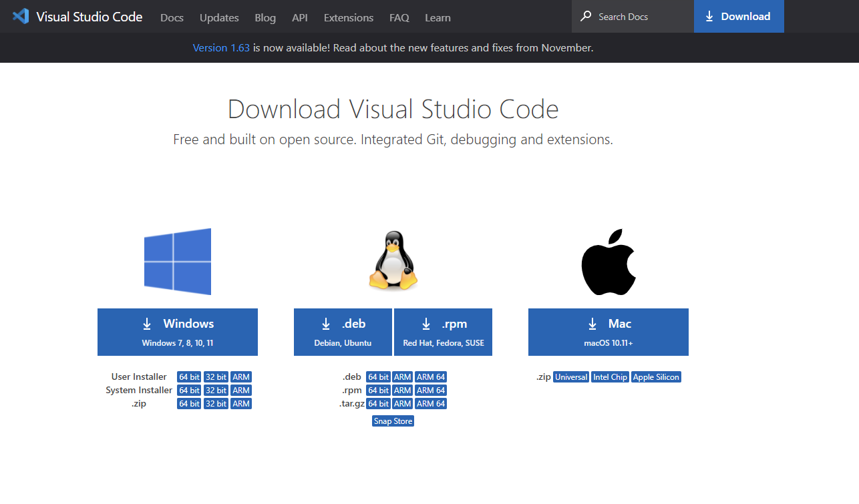
Task: Select Mac .zip Apple Silicon
Action: click(656, 377)
